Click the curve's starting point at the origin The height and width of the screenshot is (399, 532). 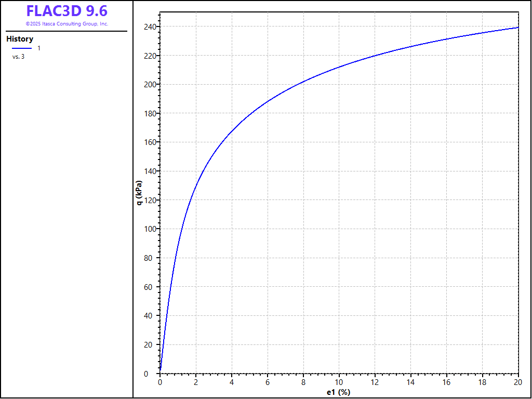click(160, 372)
